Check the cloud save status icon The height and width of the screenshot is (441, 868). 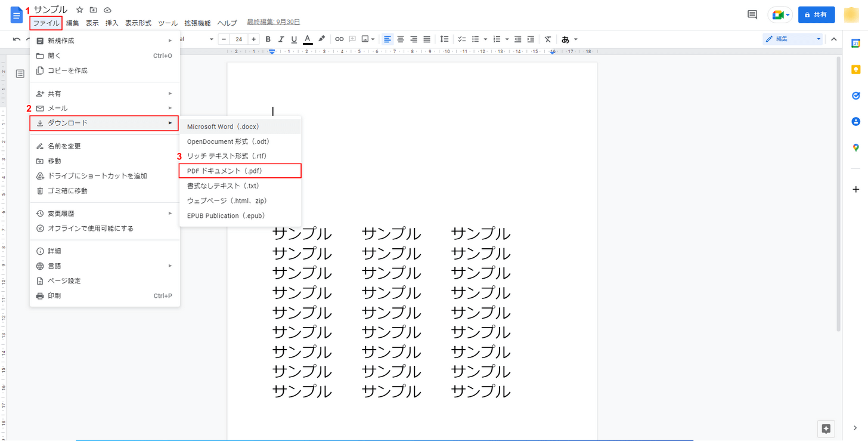(107, 10)
